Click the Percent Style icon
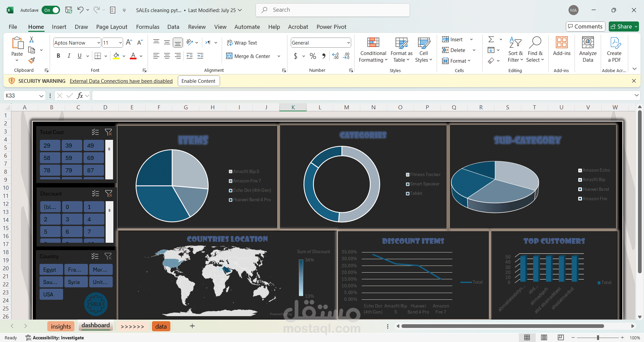Image resolution: width=644 pixels, height=342 pixels. 313,56
